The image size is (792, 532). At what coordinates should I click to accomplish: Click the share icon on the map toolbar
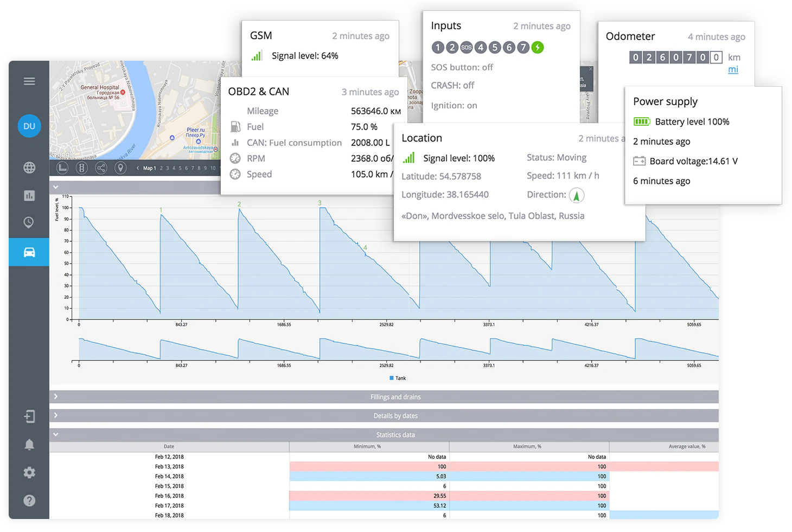101,168
